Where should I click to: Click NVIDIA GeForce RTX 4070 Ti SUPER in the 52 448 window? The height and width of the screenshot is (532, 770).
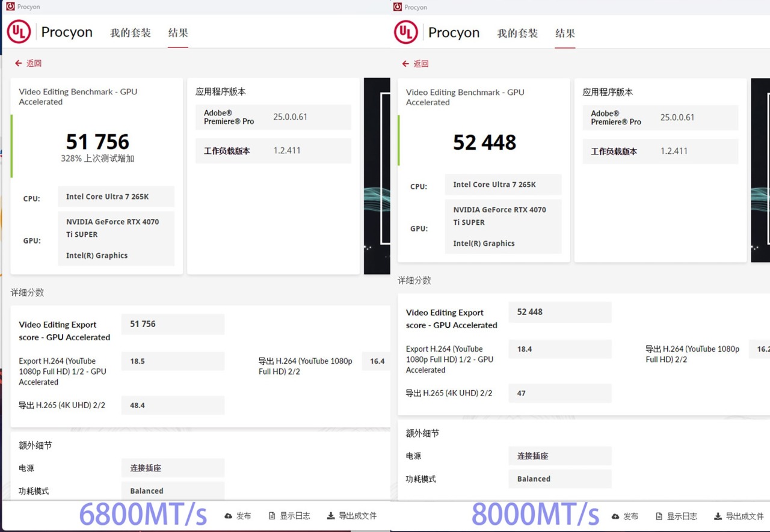(500, 216)
